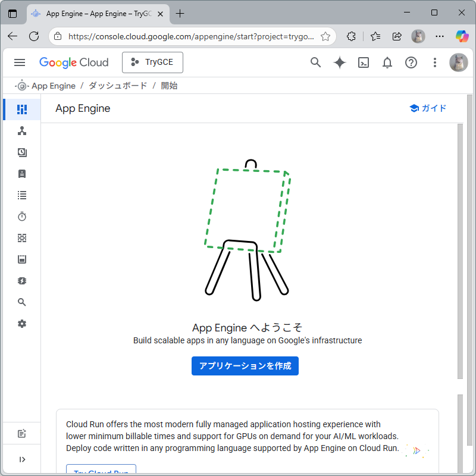Open release notes icon at sidebar bottom
The height and width of the screenshot is (476, 476).
pos(22,434)
